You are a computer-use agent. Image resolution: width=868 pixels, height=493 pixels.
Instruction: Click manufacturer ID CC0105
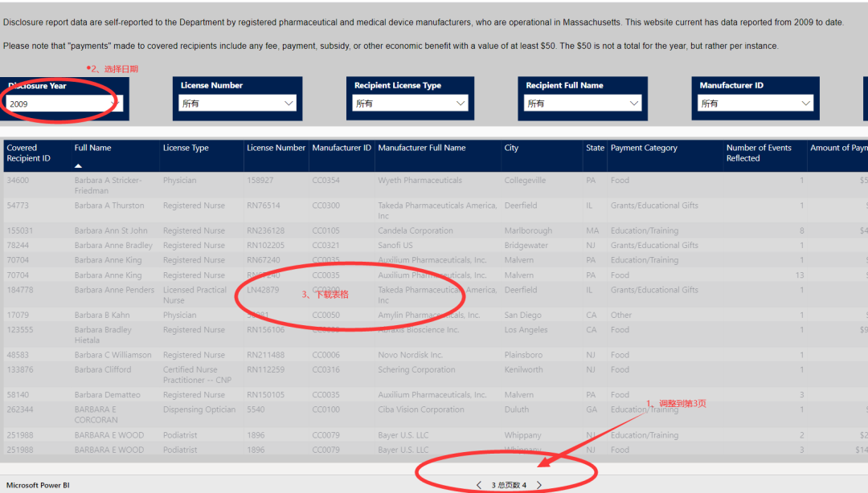click(325, 230)
